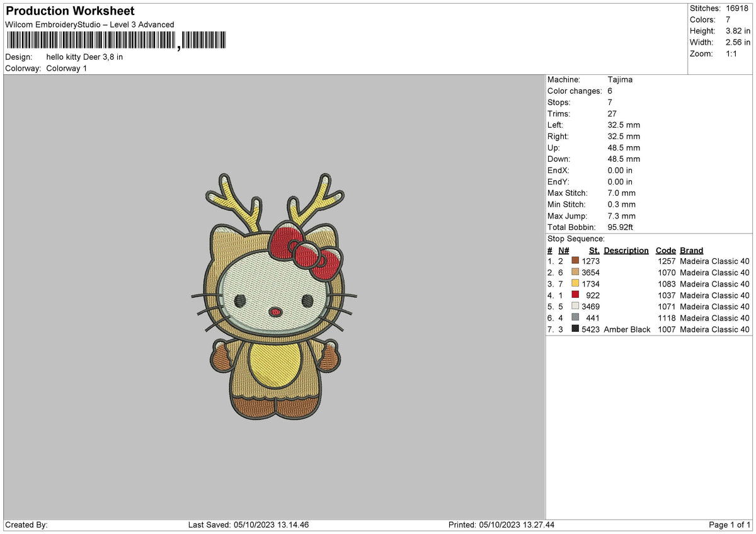Click design name 'hello kitty Deer 3,8 in'
The height and width of the screenshot is (534, 756).
coord(84,57)
